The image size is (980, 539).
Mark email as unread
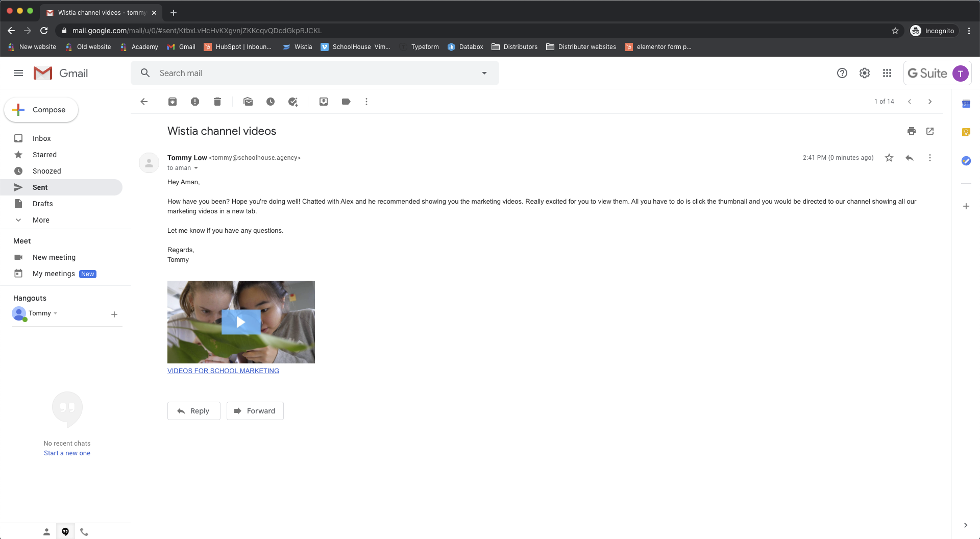tap(248, 102)
